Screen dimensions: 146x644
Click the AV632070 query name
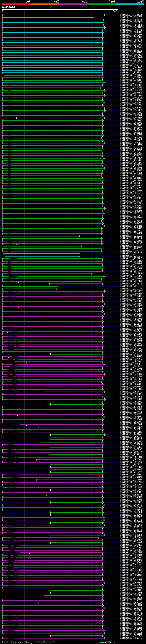tap(8, 8)
